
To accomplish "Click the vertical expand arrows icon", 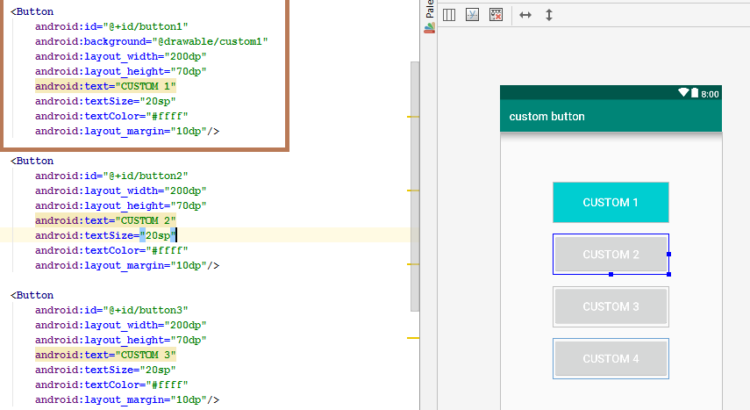I will [549, 15].
